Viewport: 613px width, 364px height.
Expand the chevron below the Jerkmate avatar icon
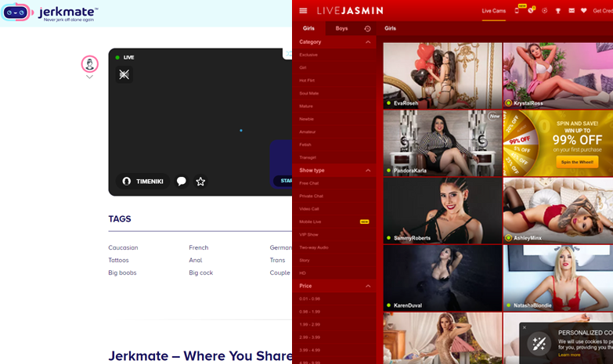point(89,77)
